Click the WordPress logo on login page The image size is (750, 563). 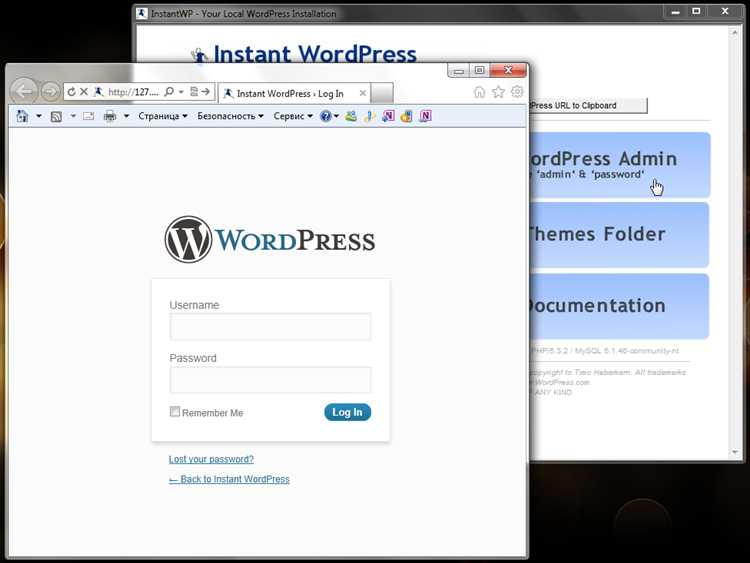click(270, 240)
